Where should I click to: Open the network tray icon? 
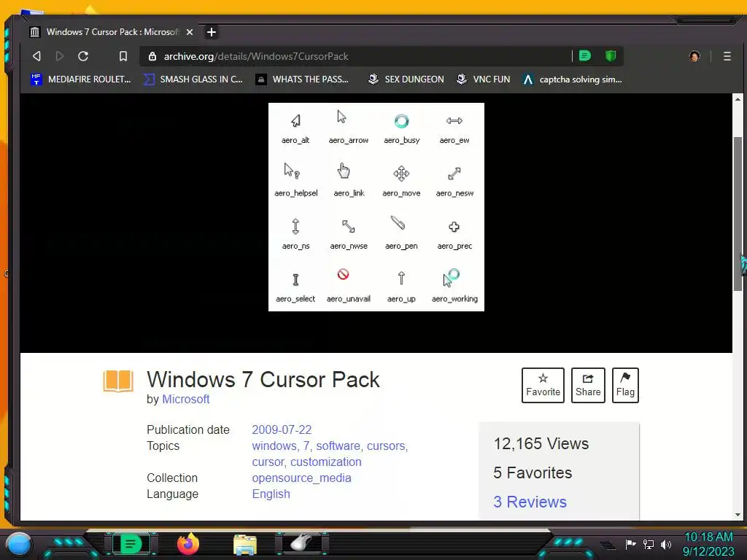coord(648,544)
